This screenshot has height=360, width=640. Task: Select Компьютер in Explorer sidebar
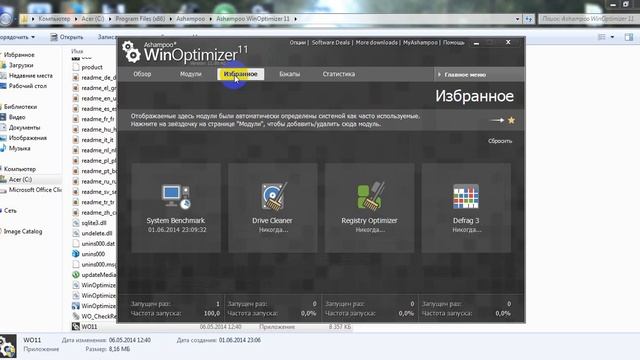point(20,169)
